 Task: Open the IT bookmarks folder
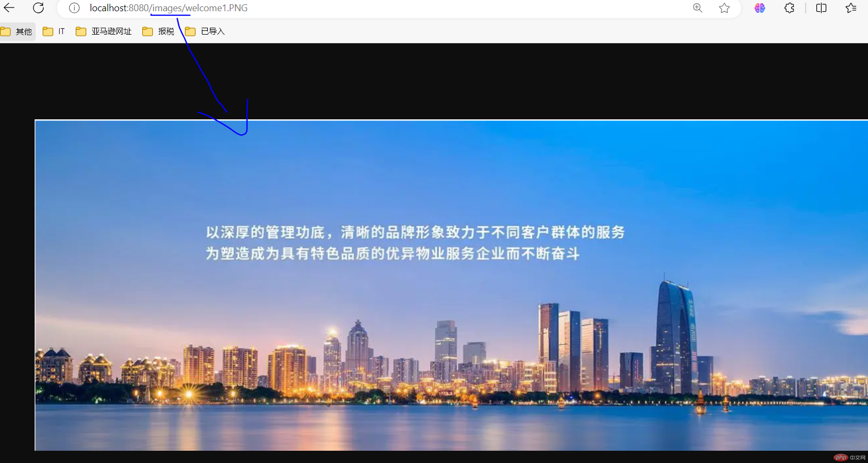[x=54, y=31]
